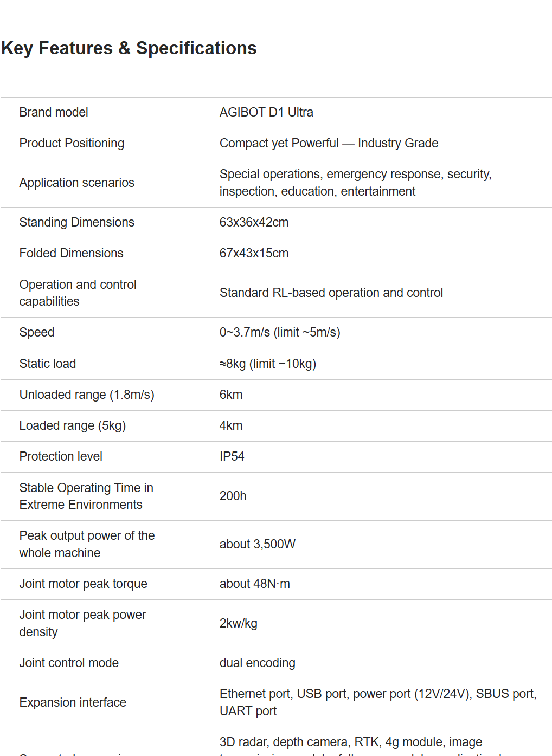552x756 pixels.
Task: Click the Standard RL-based operation and control text
Action: click(331, 293)
